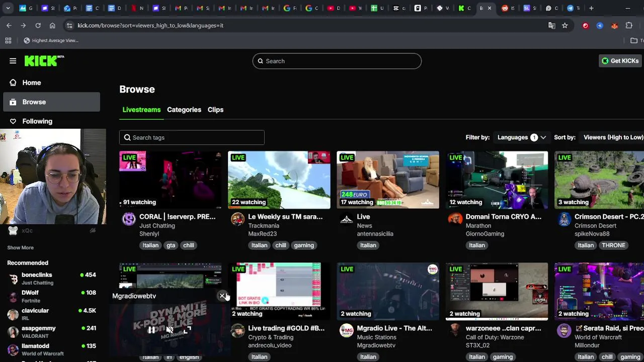This screenshot has height=362, width=644.
Task: Select Browse in the sidebar
Action: 51,102
